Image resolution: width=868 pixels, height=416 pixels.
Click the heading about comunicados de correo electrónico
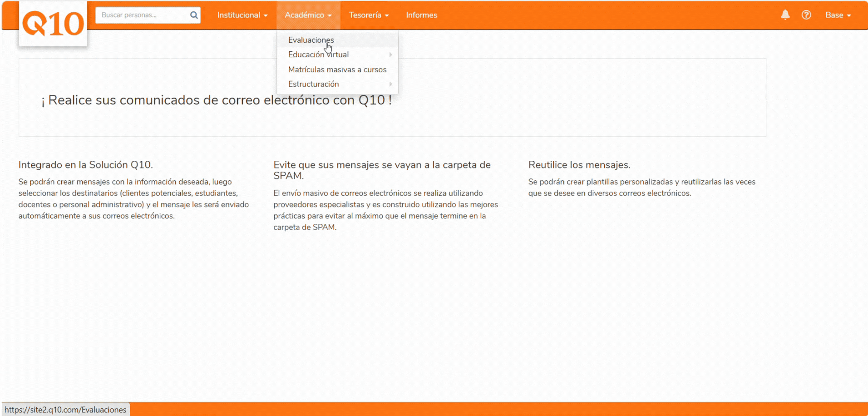(217, 100)
